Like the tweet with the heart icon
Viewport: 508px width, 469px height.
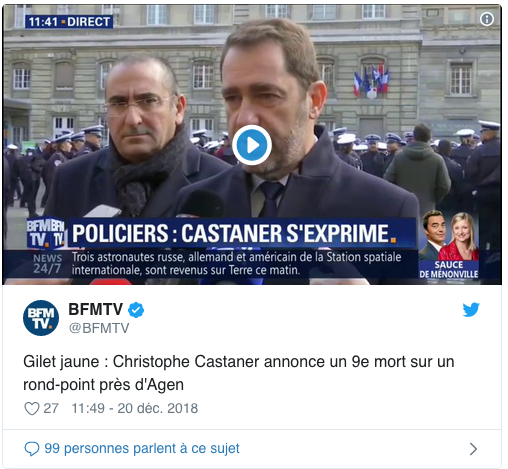(32, 408)
